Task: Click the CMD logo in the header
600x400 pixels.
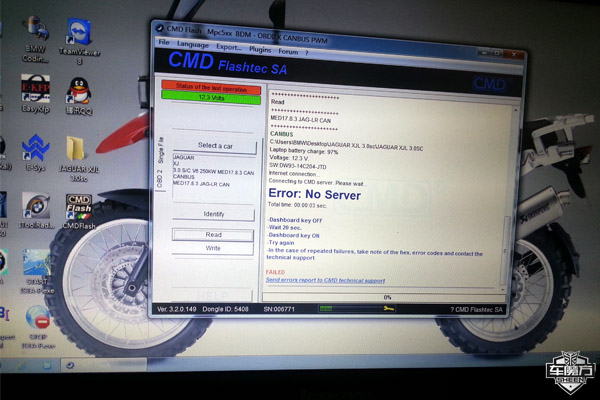Action: (490, 84)
